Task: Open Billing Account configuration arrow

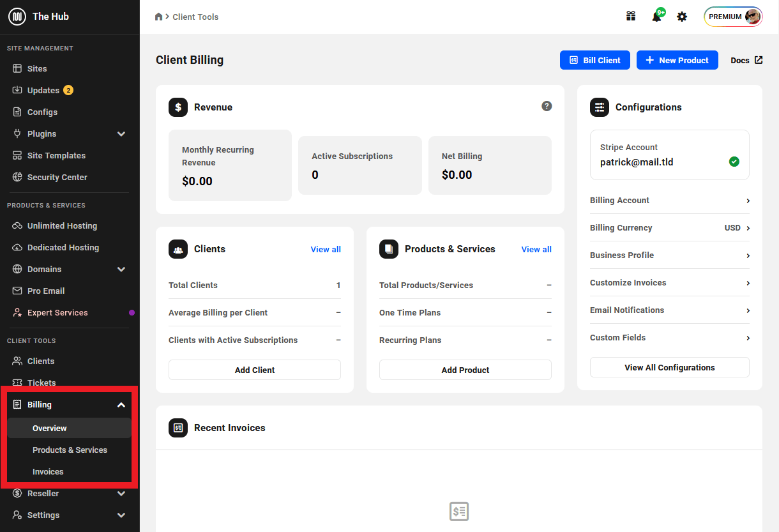Action: pos(748,201)
